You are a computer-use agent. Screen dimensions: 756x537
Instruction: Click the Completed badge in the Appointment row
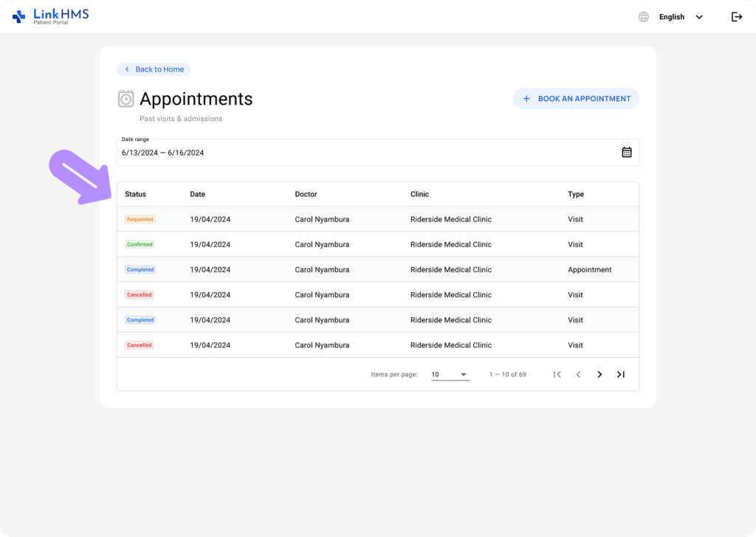(x=140, y=270)
